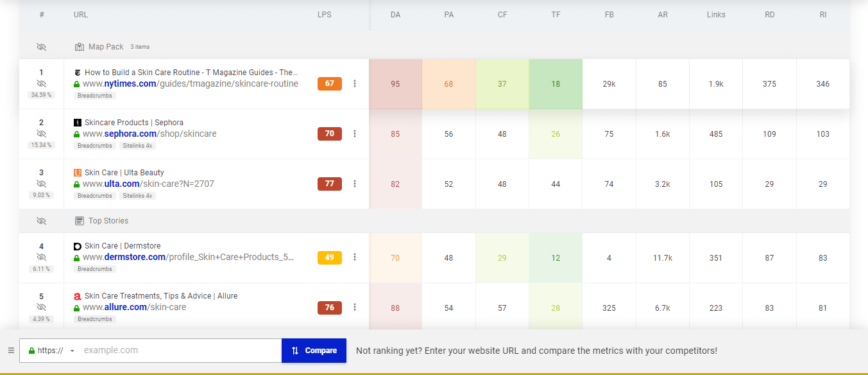Click the Sitelinks 4x tag under sephora.com

[x=137, y=146]
